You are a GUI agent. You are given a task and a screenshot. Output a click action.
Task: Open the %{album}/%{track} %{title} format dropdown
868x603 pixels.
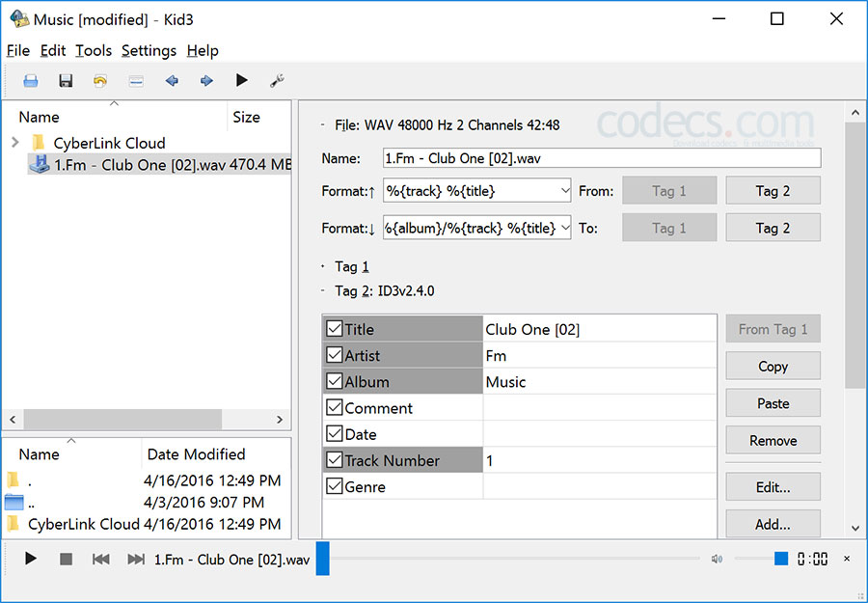point(564,228)
